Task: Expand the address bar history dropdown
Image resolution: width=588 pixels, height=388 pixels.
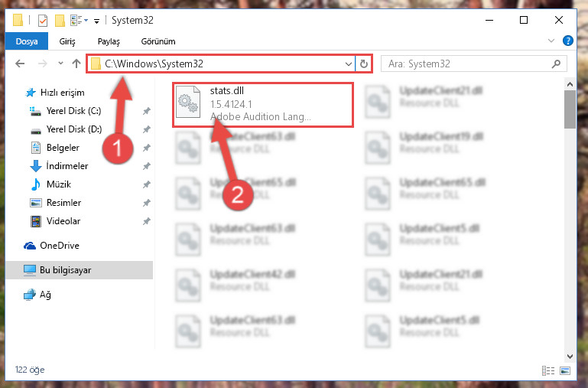Action: [349, 64]
